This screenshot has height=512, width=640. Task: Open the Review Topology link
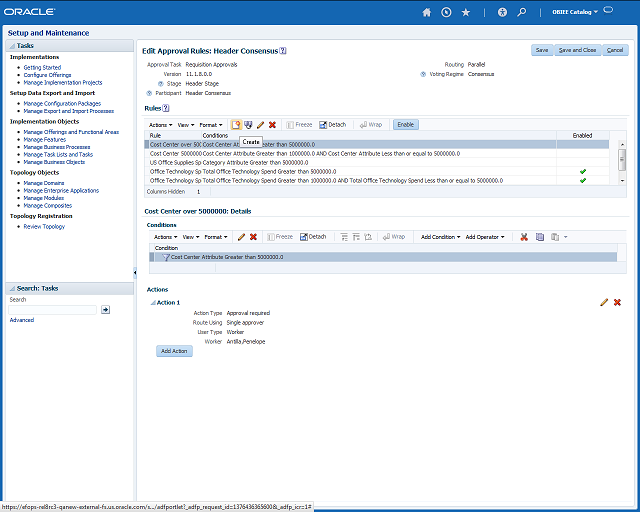coord(44,227)
